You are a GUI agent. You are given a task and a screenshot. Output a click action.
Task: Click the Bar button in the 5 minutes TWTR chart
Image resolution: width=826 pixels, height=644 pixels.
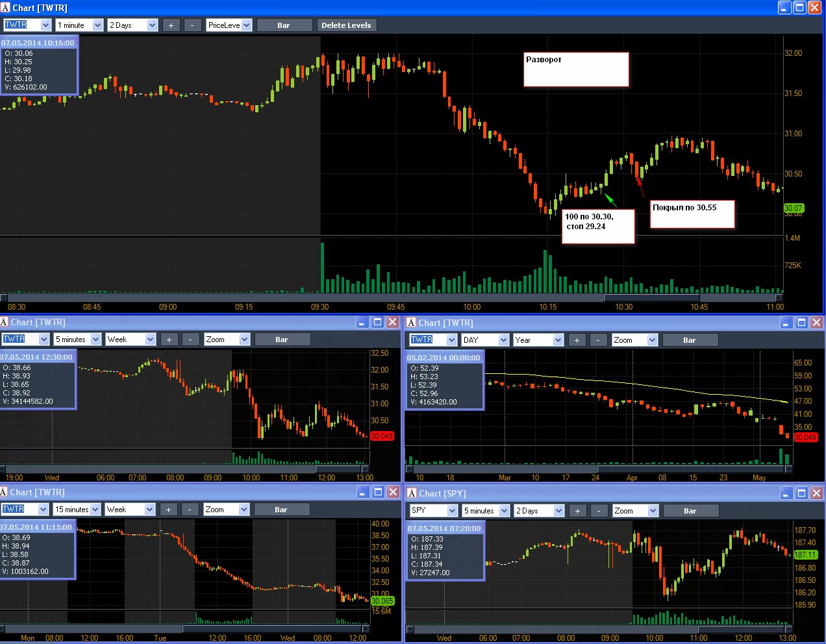point(281,340)
